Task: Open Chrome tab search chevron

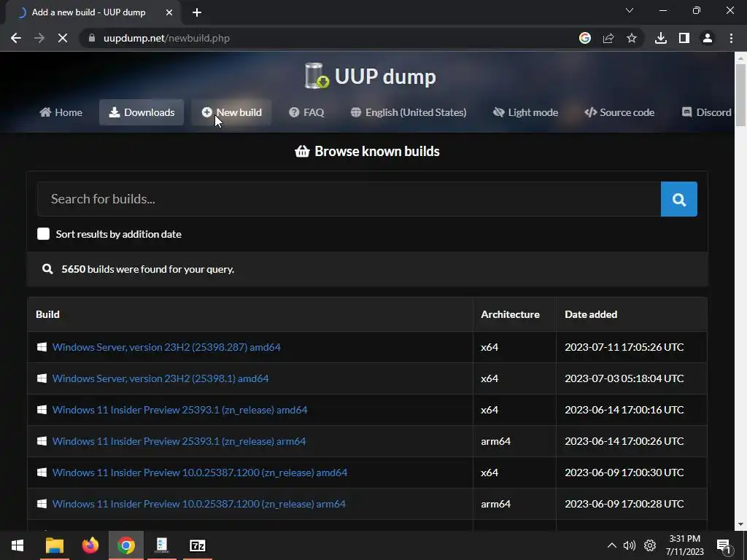Action: pyautogui.click(x=630, y=10)
